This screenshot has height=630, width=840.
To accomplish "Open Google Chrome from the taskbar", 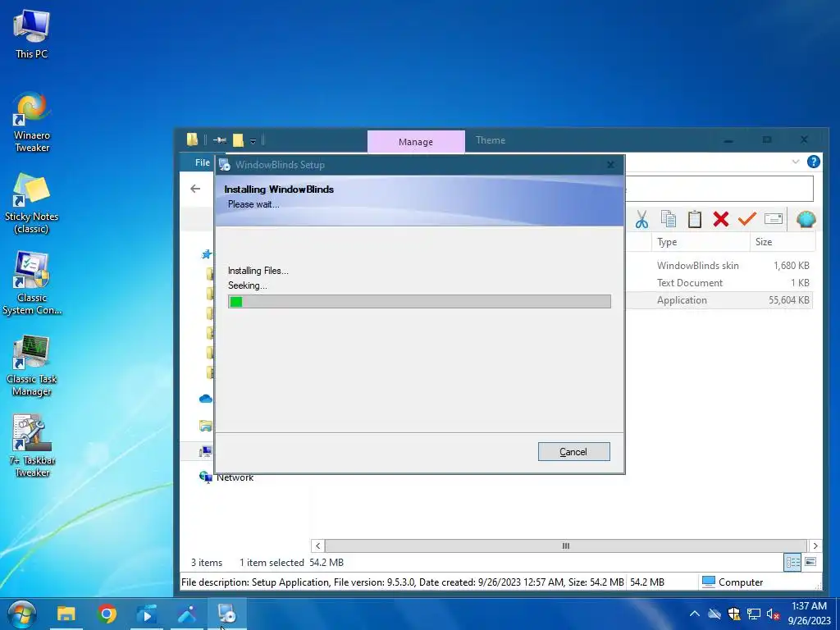I will [x=107, y=614].
